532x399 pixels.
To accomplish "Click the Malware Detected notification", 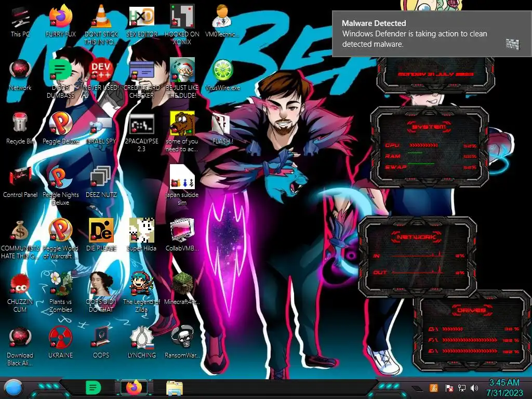I will 432,34.
